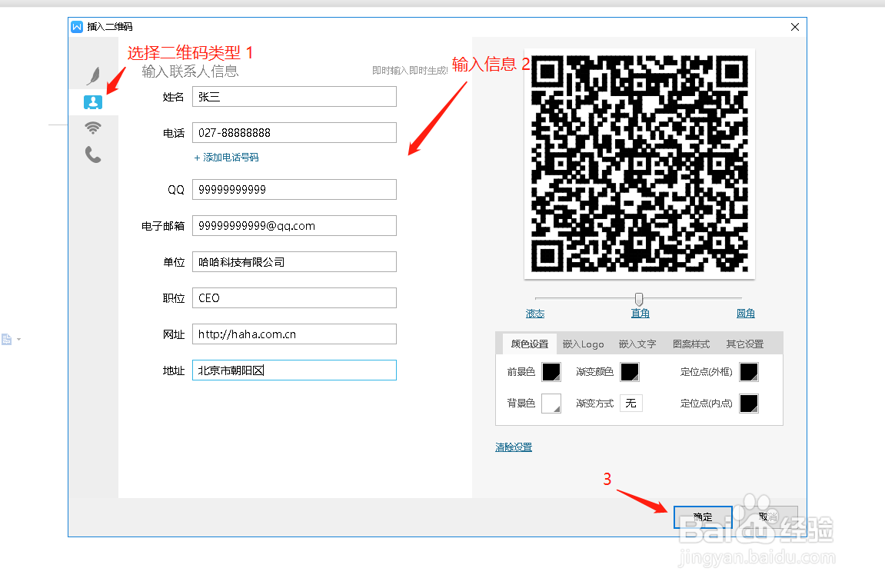
Task: Select the phone QR code type icon
Action: click(93, 154)
